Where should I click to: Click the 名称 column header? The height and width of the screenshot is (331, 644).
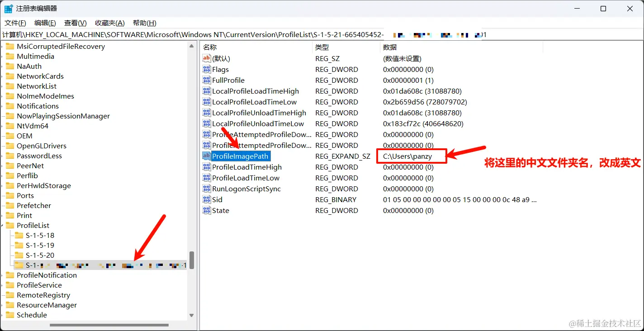(x=256, y=47)
